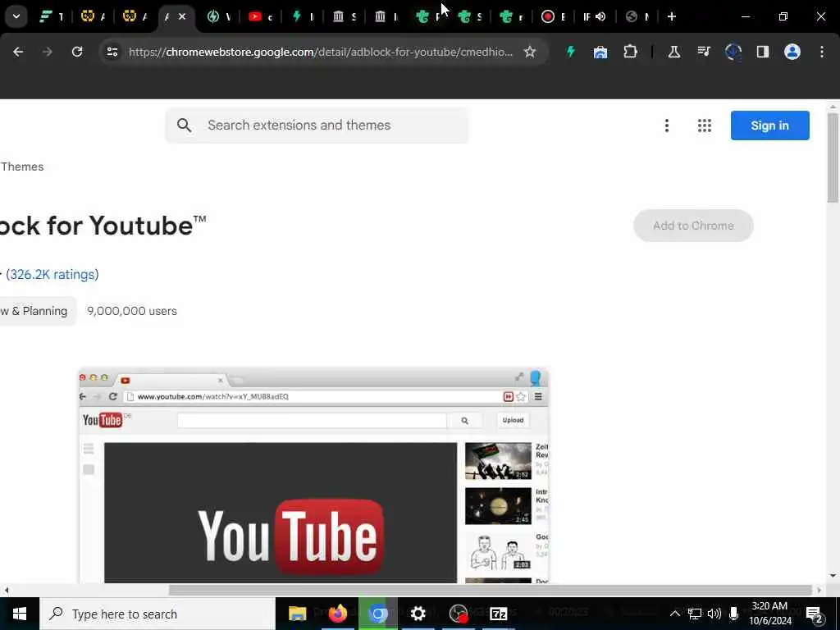
Task: Open the Extensions puzzle piece menu
Action: pos(631,52)
